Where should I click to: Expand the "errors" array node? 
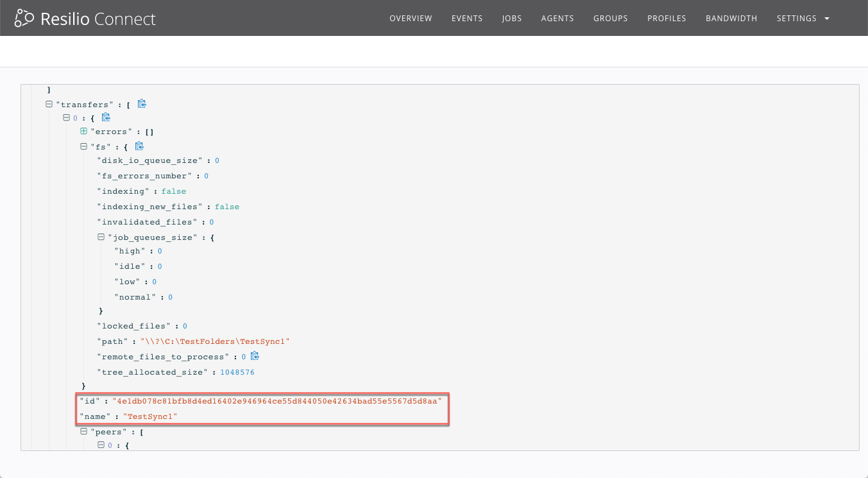[83, 132]
